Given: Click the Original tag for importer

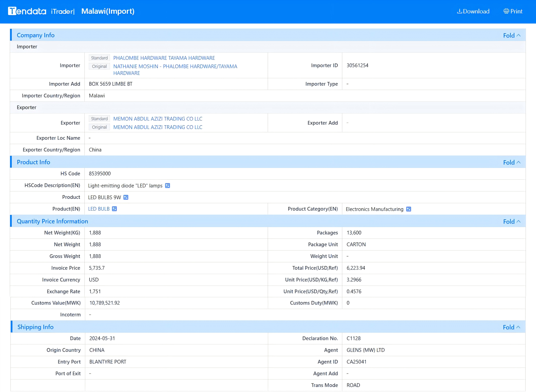Looking at the screenshot, I should coord(99,67).
